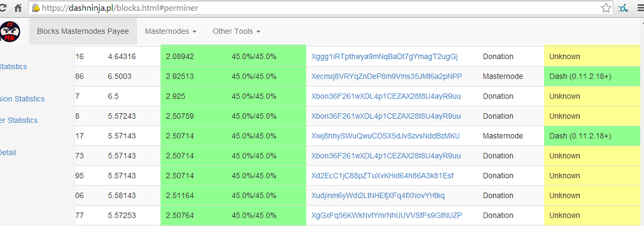The width and height of the screenshot is (644, 226).
Task: Click the address bar URL field
Action: tap(320, 8)
